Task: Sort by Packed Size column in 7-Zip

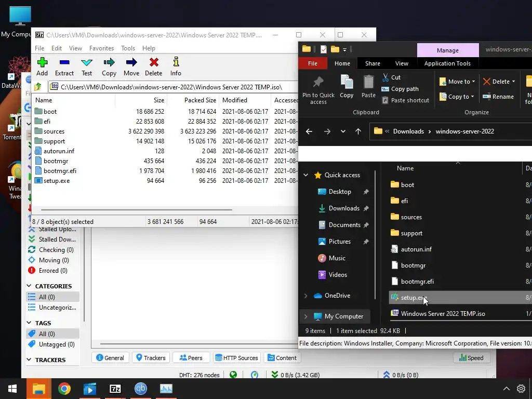Action: [x=200, y=100]
